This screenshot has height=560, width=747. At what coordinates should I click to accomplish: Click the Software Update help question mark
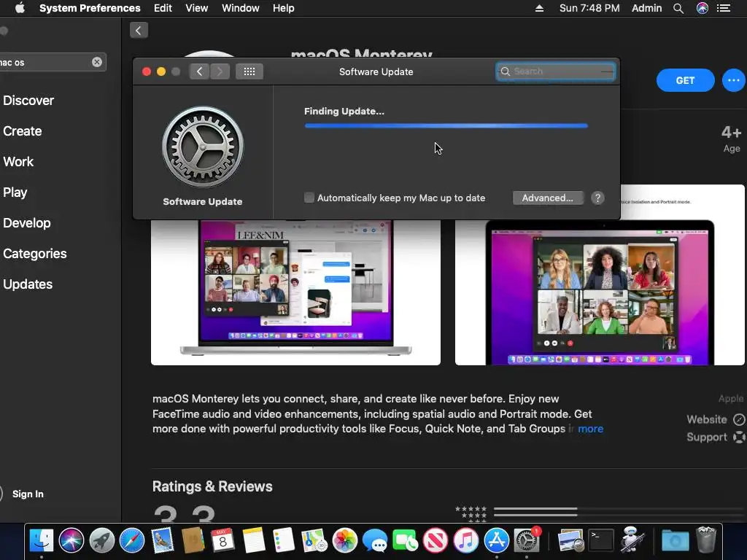[x=597, y=198]
